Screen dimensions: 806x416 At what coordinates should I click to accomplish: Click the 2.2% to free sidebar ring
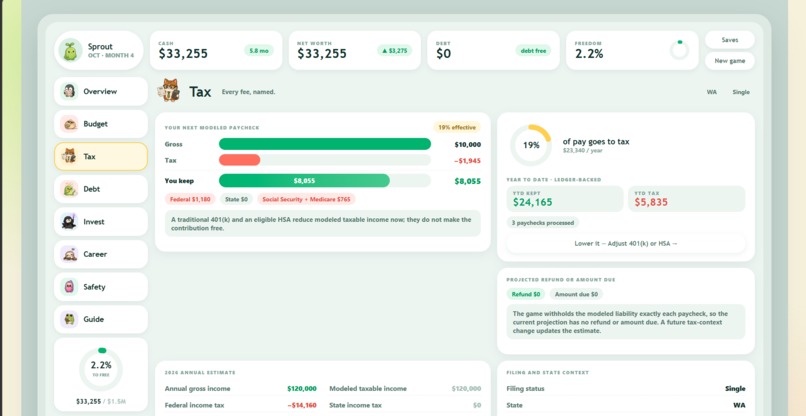click(101, 370)
